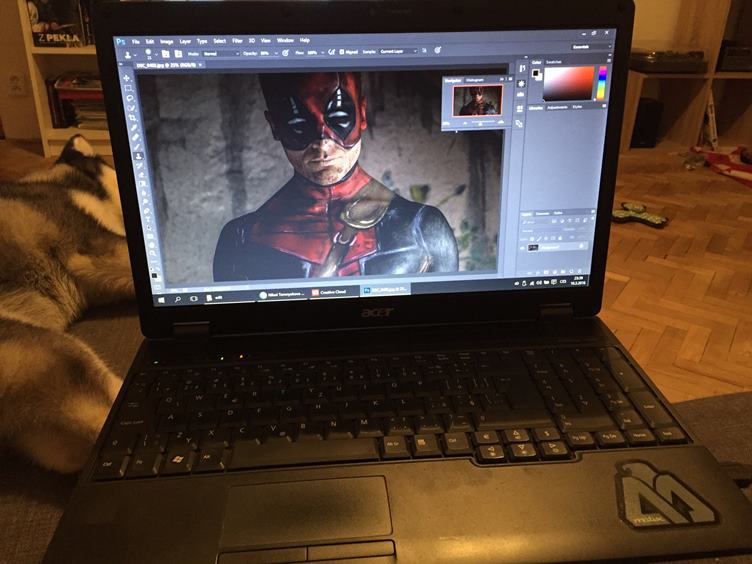The image size is (752, 564).
Task: Open the Opacity slider dropdown arrow
Action: tap(277, 53)
